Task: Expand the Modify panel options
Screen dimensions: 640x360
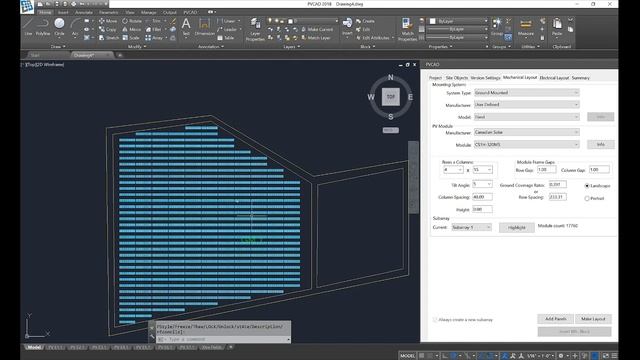Action: tap(137, 47)
